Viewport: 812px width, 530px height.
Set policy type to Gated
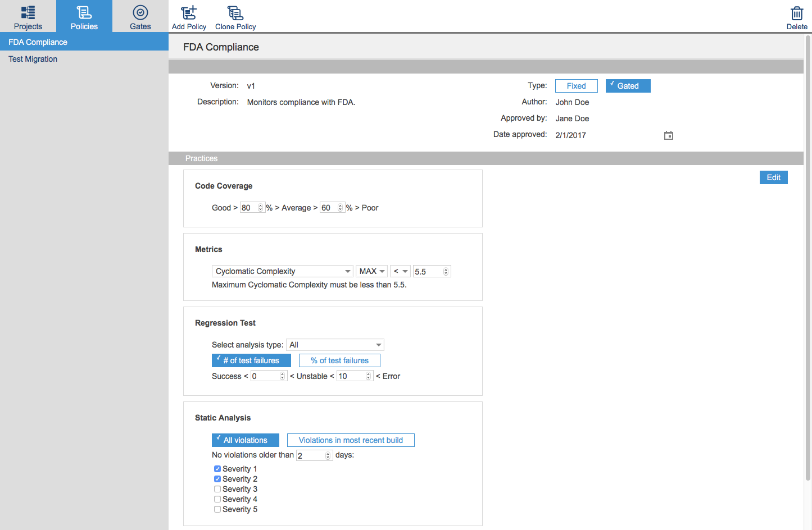pyautogui.click(x=628, y=86)
